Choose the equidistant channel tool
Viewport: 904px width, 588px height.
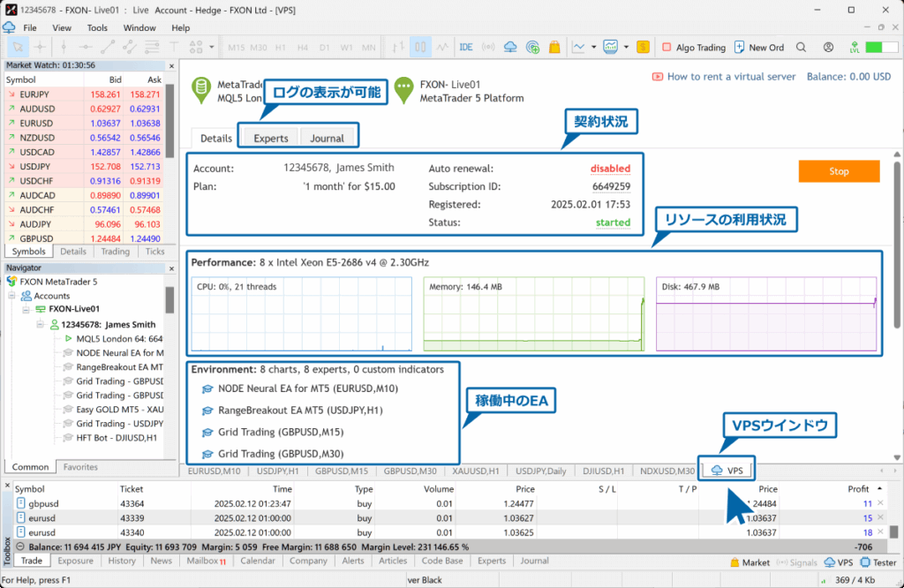point(129,48)
